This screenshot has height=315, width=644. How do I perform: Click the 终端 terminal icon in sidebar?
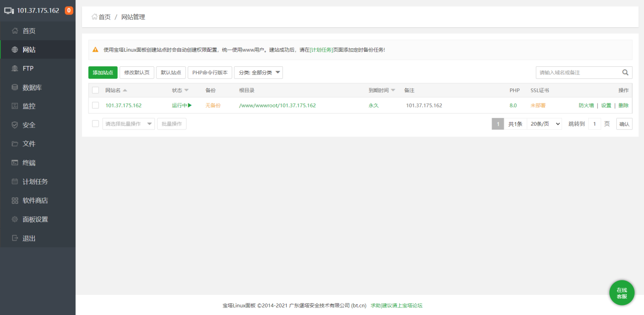(15, 163)
